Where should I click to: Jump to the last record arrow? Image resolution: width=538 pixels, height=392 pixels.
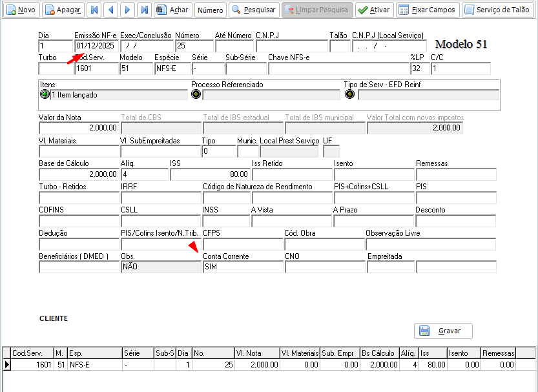pos(145,10)
